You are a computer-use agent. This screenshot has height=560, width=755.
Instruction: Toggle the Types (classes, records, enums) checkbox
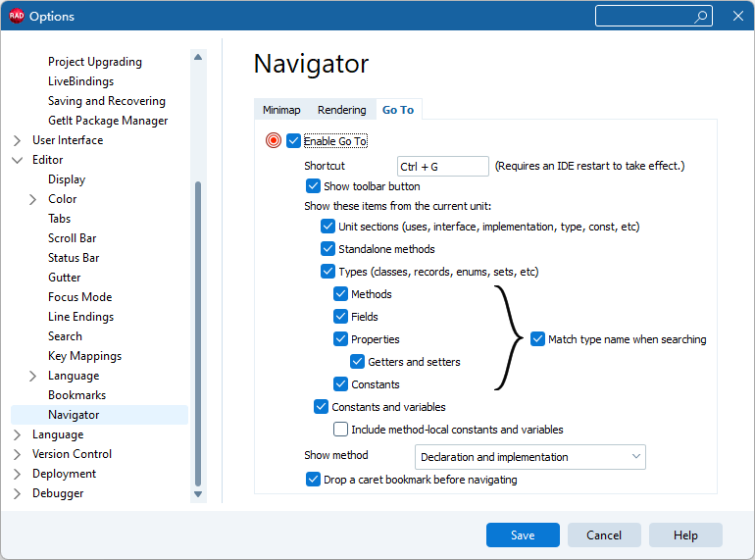327,272
